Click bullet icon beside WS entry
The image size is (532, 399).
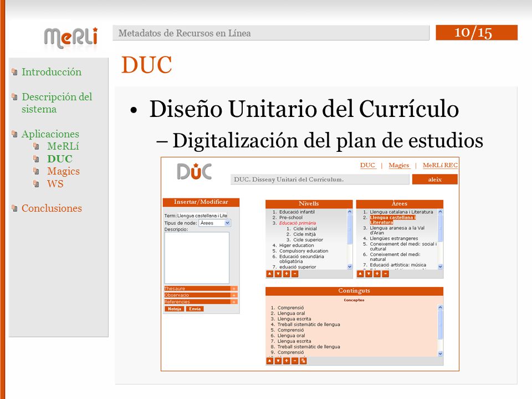coord(37,184)
